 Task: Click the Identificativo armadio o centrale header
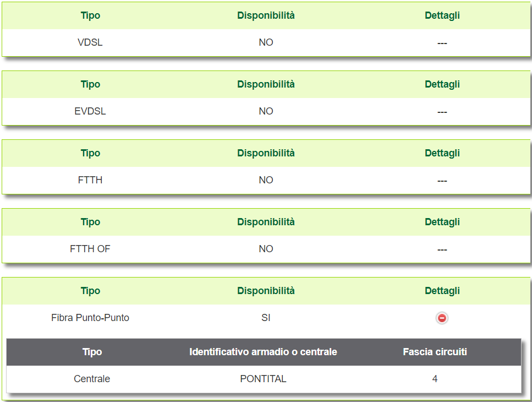point(263,352)
